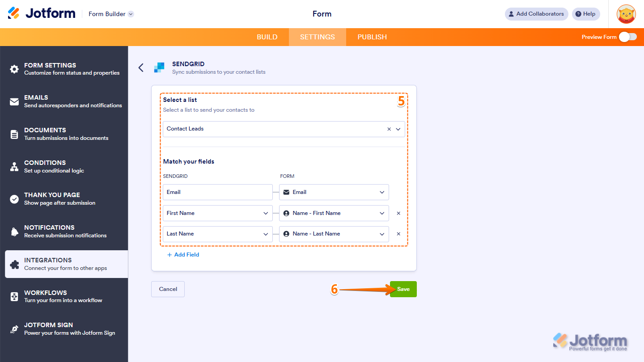This screenshot has height=362, width=644.
Task: Save the SendGrid integration settings
Action: (403, 289)
